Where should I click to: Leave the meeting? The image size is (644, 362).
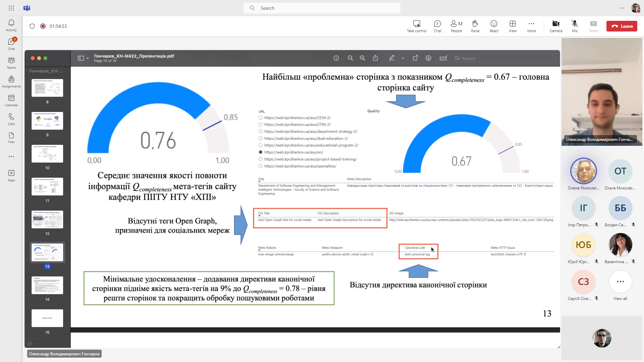[x=622, y=26]
